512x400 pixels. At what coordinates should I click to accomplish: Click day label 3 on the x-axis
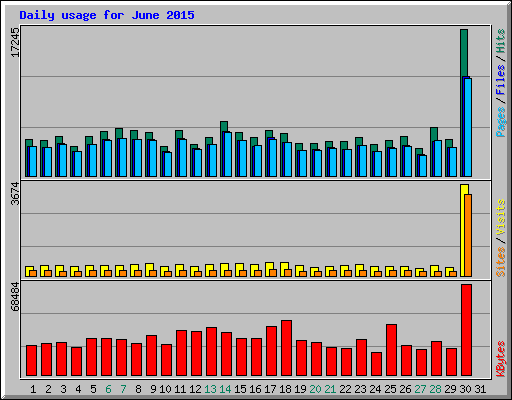click(x=63, y=389)
